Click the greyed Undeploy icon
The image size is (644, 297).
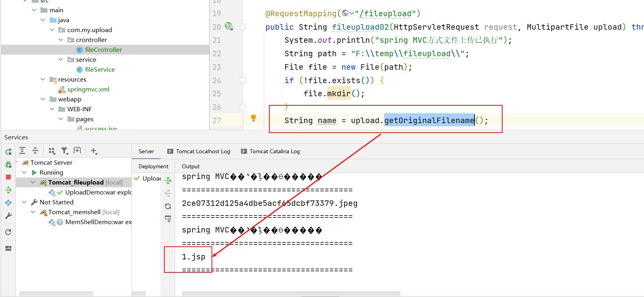pyautogui.click(x=168, y=193)
